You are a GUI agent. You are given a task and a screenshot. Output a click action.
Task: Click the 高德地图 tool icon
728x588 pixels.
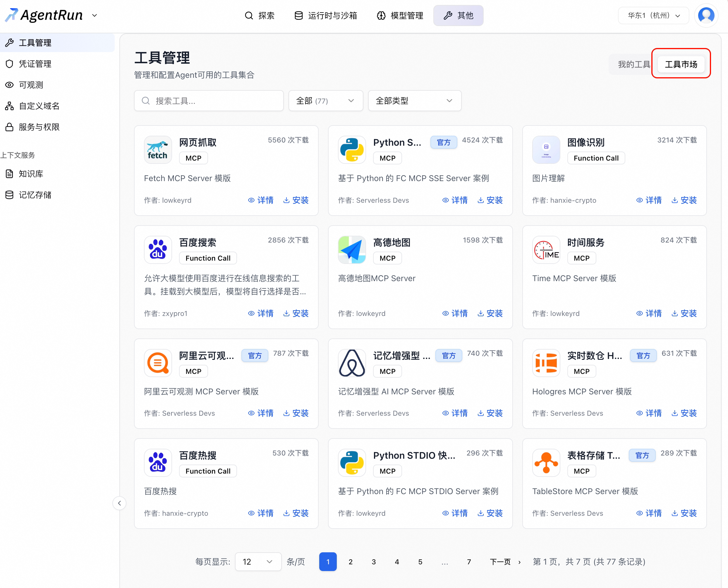pos(352,250)
